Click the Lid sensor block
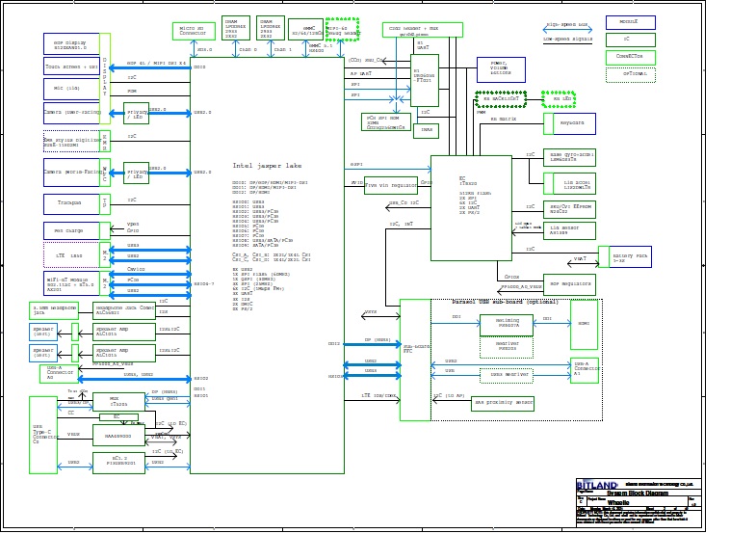 (x=569, y=230)
